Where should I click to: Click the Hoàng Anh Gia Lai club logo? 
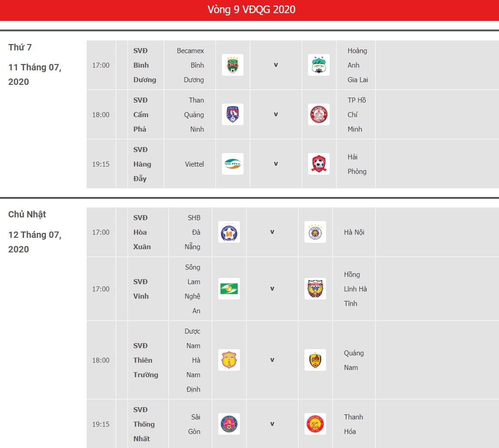319,65
